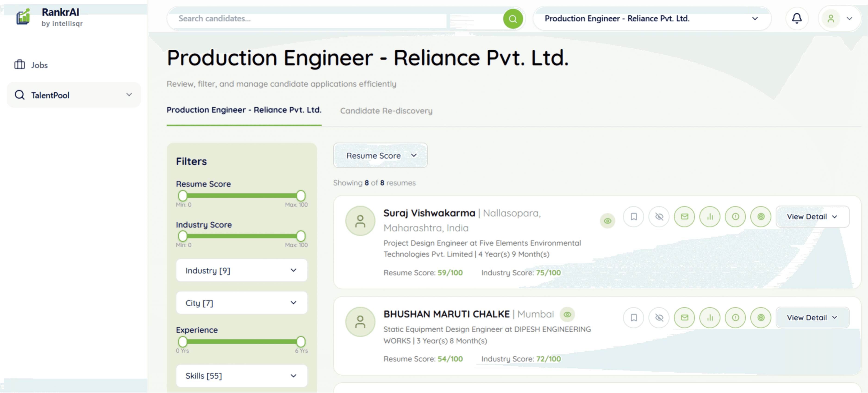The width and height of the screenshot is (868, 393).
Task: Toggle hide (crossed eye) for Suraj Vishwakarma
Action: (x=659, y=217)
